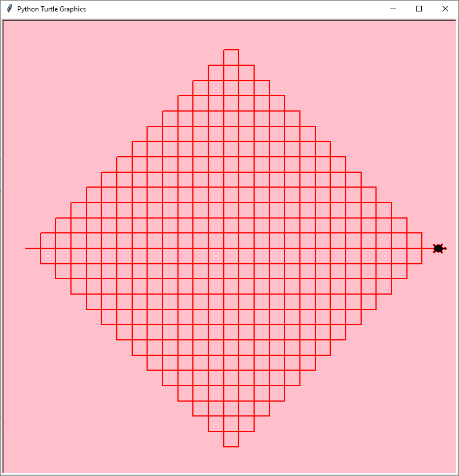Click the Python feather icon in title bar

coord(10,9)
